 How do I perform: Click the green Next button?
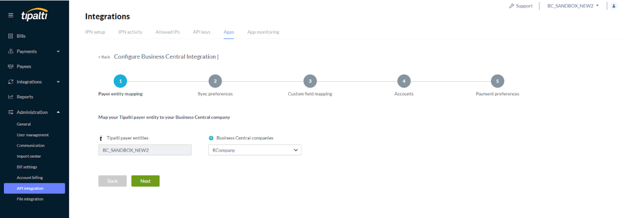[145, 181]
